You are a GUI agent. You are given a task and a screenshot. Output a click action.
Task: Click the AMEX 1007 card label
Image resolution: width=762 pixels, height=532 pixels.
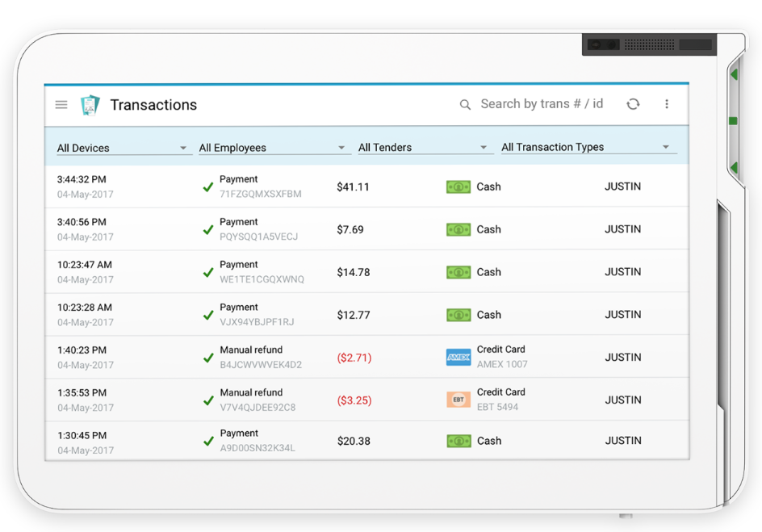[502, 364]
